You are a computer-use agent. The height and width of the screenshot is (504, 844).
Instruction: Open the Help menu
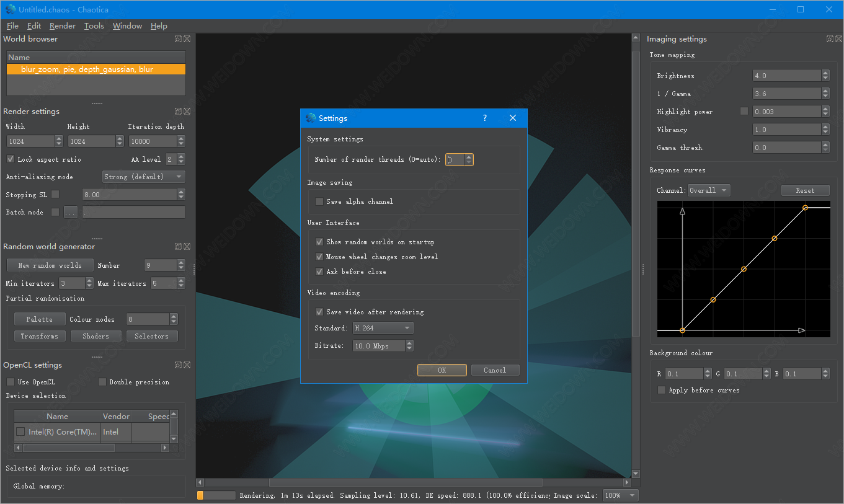tap(159, 26)
